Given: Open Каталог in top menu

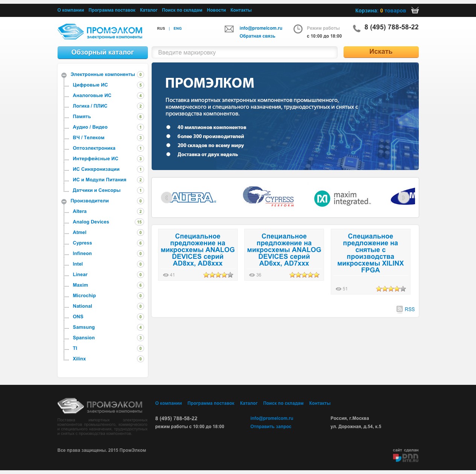Looking at the screenshot, I should 149,10.
